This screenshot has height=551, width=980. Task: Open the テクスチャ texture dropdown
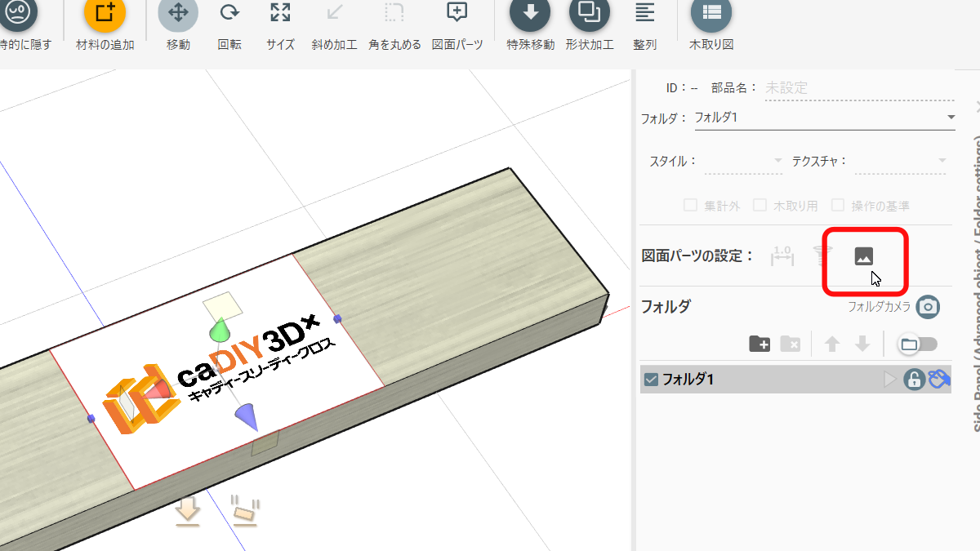(901, 162)
